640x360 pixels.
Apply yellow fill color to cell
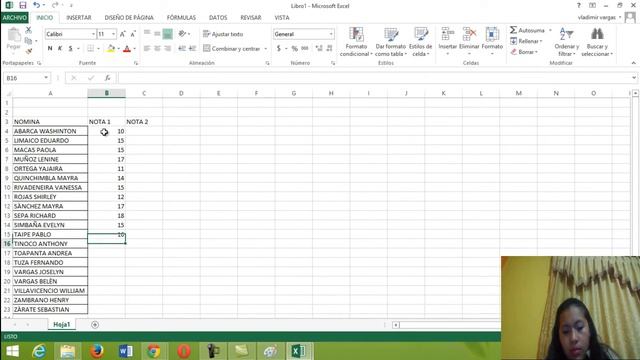point(111,49)
